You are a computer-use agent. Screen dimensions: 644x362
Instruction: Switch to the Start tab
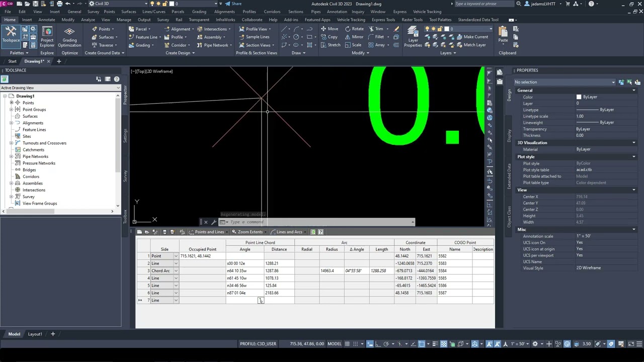pos(12,61)
